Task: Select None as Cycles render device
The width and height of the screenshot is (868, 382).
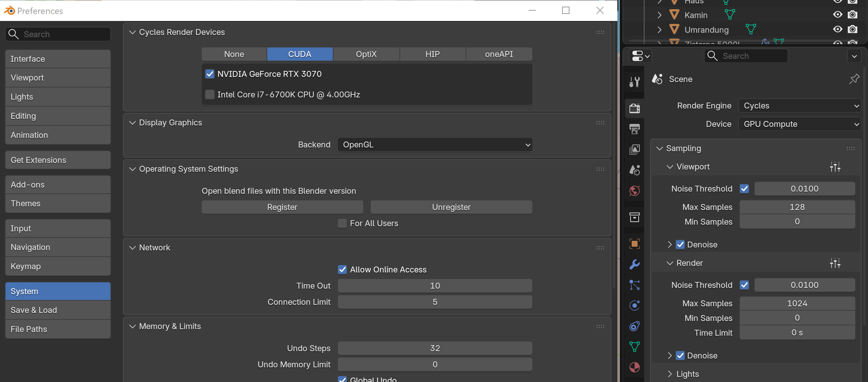Action: pos(234,54)
